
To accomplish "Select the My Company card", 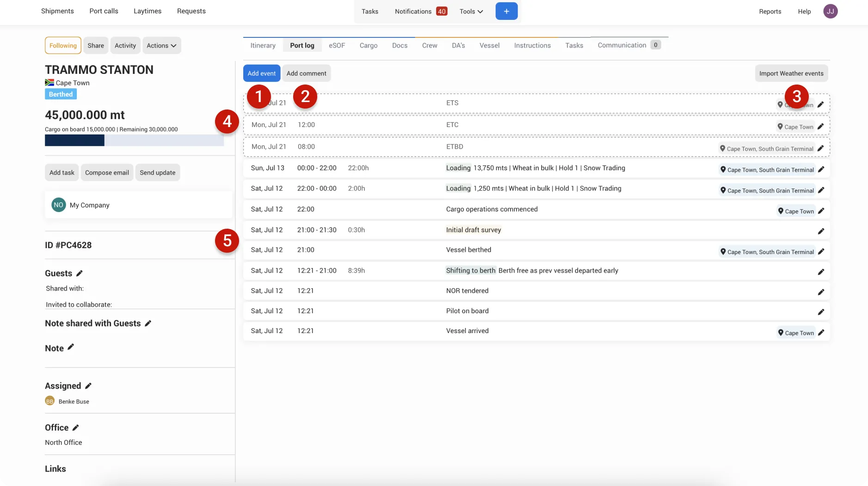I will point(139,205).
